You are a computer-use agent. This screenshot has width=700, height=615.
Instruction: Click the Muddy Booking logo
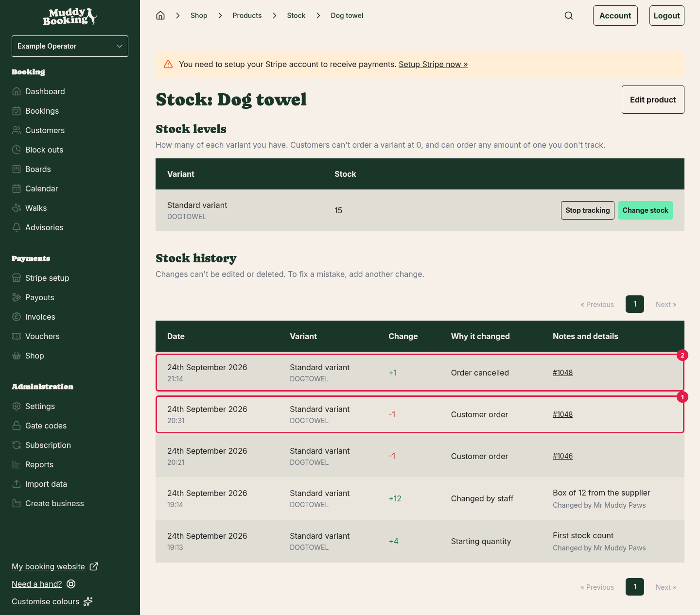coord(70,17)
